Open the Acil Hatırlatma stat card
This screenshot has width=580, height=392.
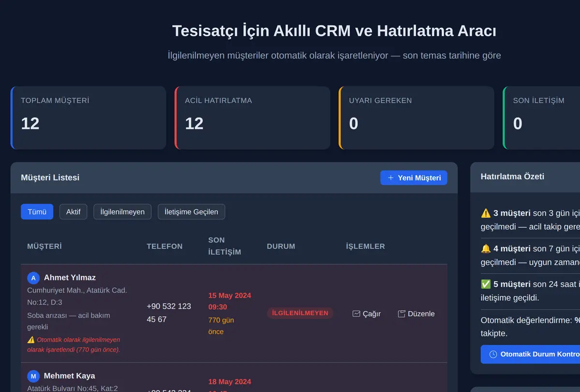tap(252, 118)
